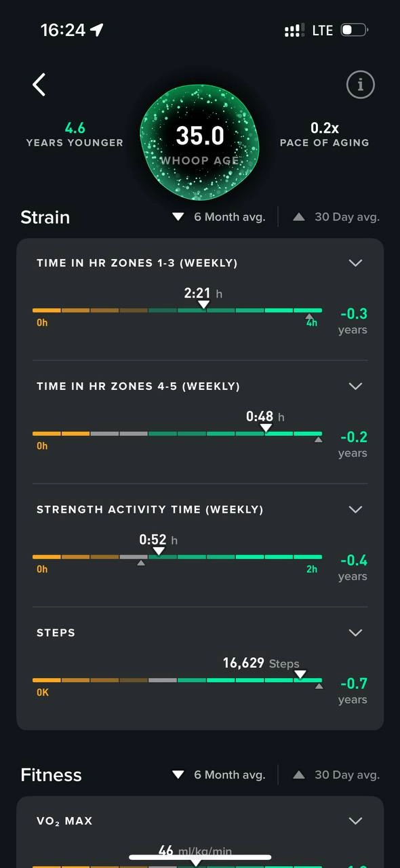
Task: Tap the gray 30-day marker on Strength bar
Action: coord(141,563)
